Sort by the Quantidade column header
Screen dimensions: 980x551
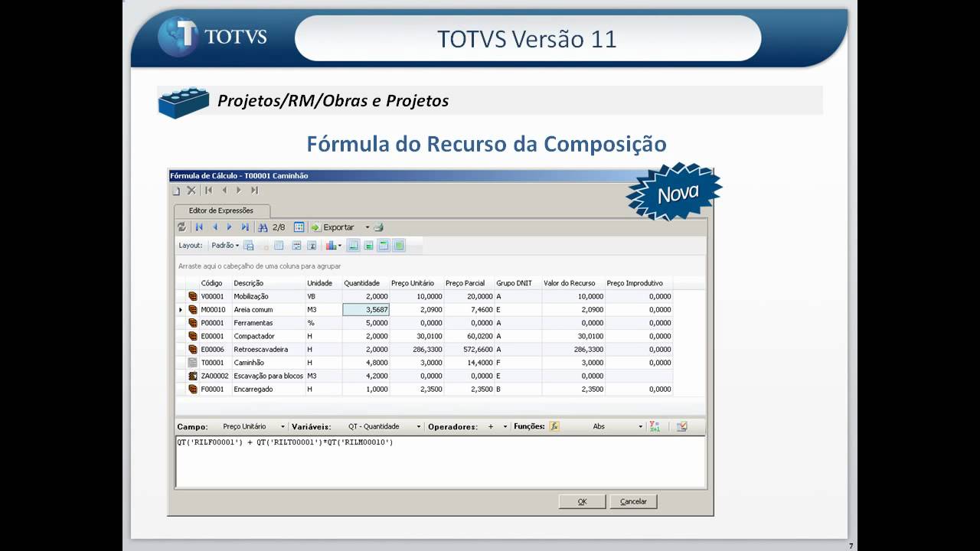click(366, 283)
